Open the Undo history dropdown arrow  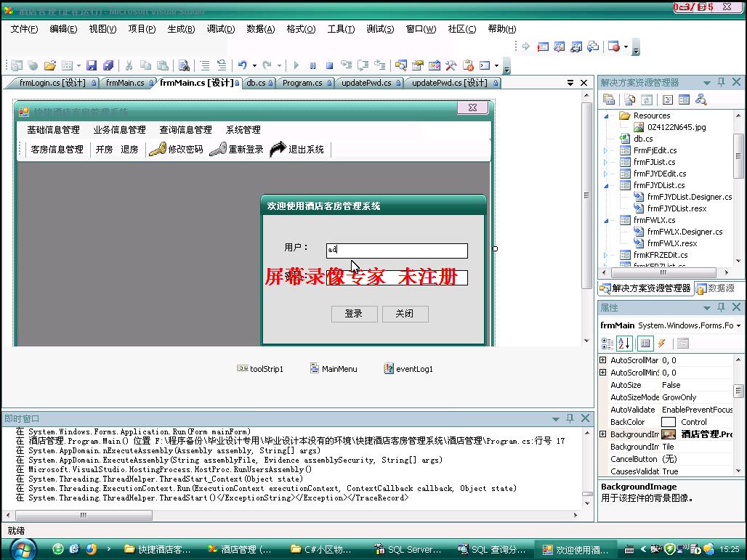point(254,65)
